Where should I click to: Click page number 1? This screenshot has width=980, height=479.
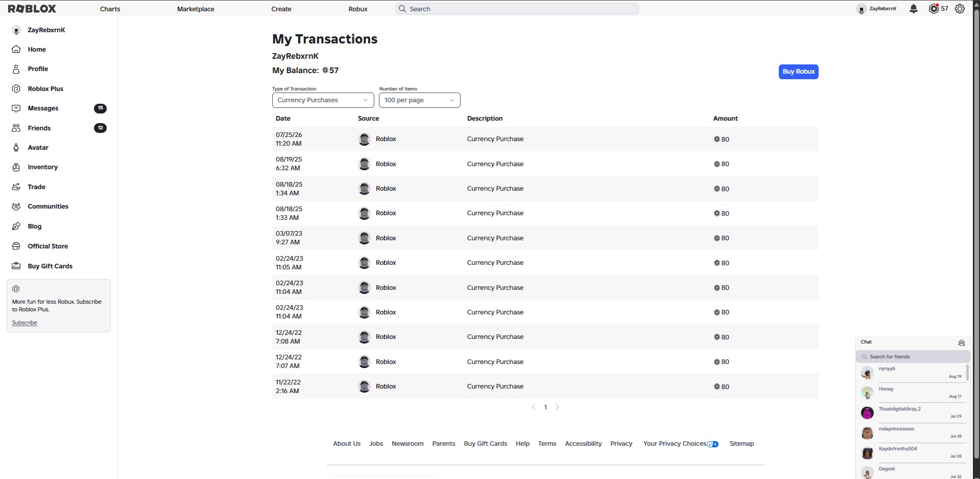[x=545, y=407]
